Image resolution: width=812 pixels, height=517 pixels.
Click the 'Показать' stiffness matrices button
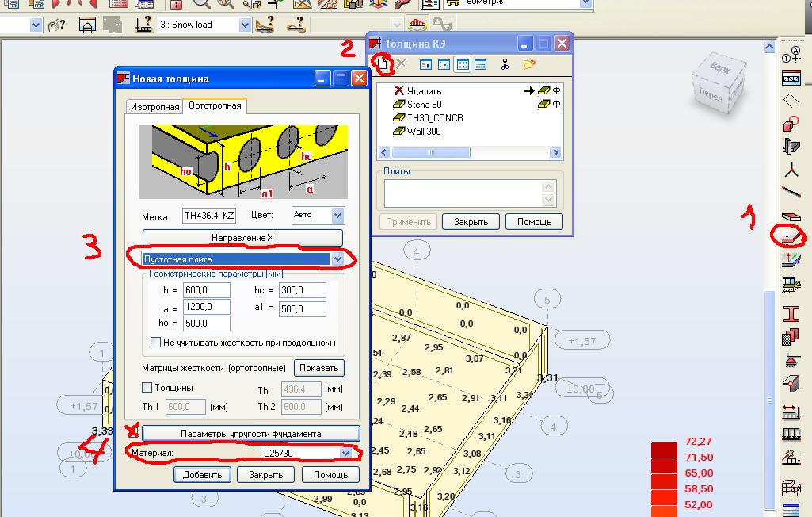pos(319,368)
